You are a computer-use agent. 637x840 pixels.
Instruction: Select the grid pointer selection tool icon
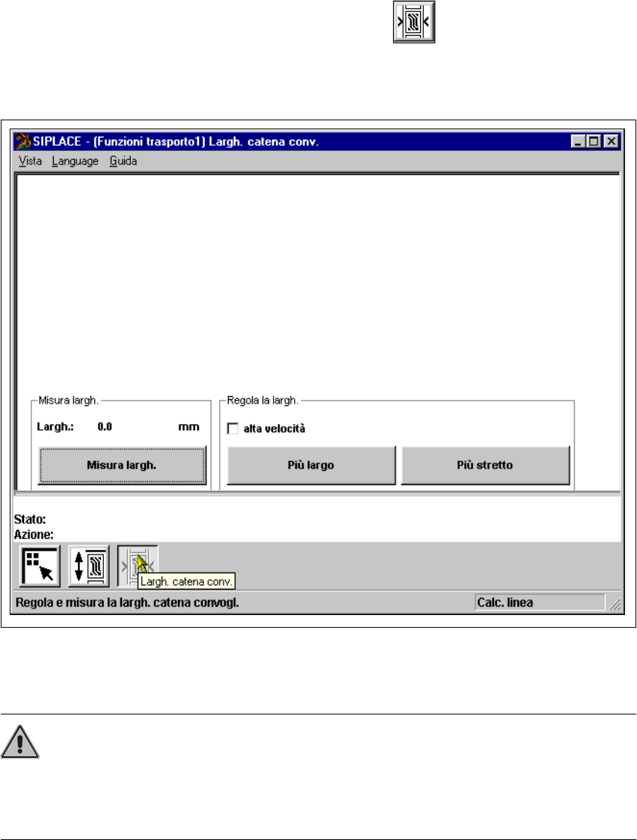click(40, 566)
